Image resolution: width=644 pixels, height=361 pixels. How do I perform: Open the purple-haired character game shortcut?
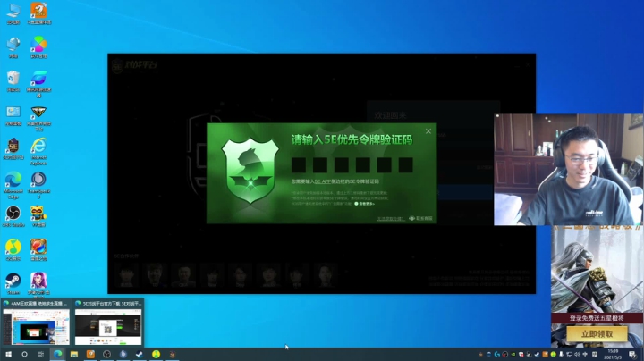(38, 285)
